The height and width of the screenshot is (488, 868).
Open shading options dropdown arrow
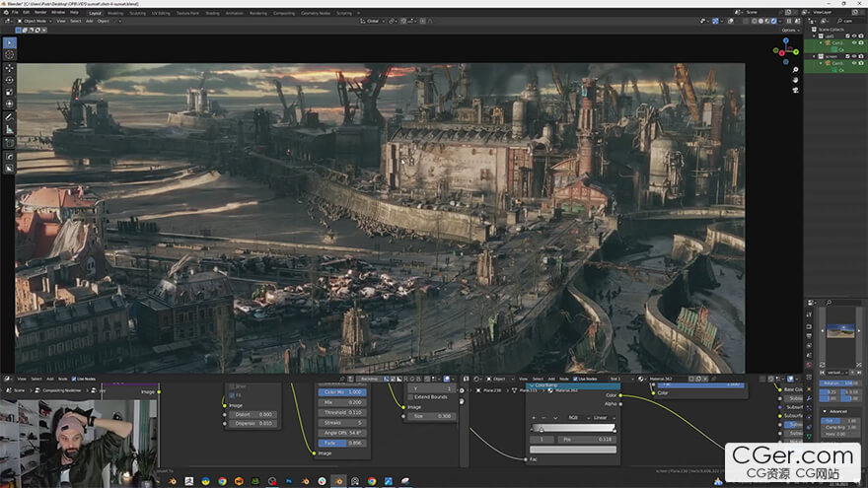click(780, 21)
